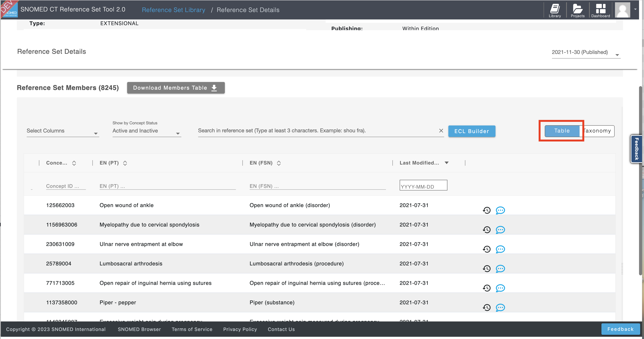Toggle Last Modified descending sort arrow
The height and width of the screenshot is (339, 644).
coord(446,163)
